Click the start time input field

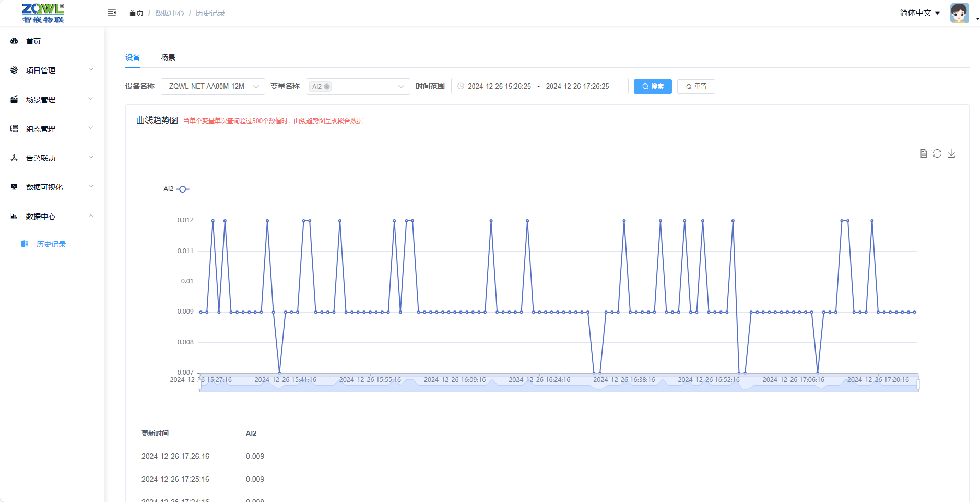point(499,86)
